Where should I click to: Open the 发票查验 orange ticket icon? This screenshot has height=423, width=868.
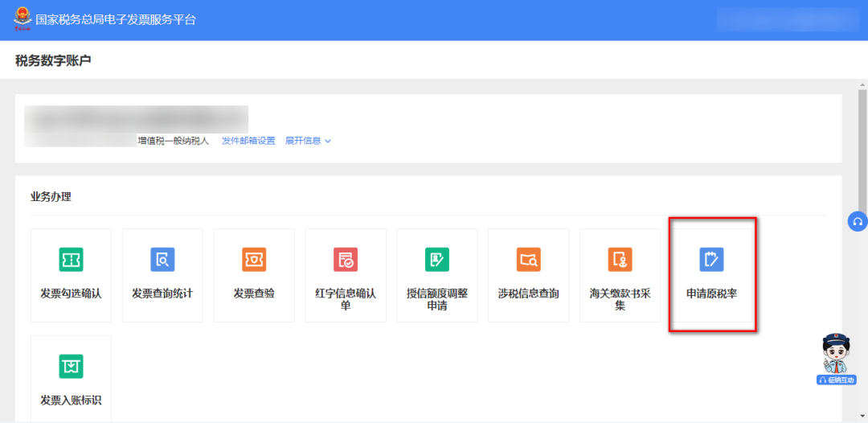[254, 259]
